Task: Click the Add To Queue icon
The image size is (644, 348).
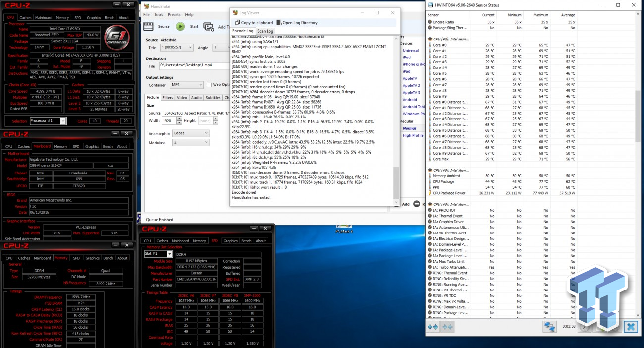Action: tap(209, 27)
